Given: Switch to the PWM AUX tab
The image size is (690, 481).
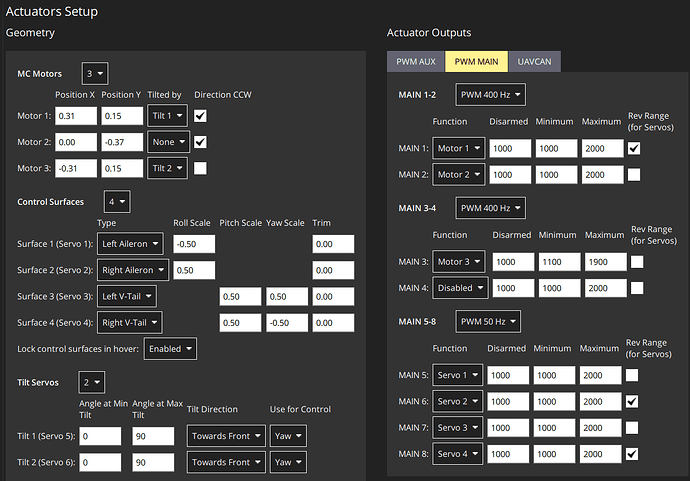Looking at the screenshot, I should click(416, 62).
